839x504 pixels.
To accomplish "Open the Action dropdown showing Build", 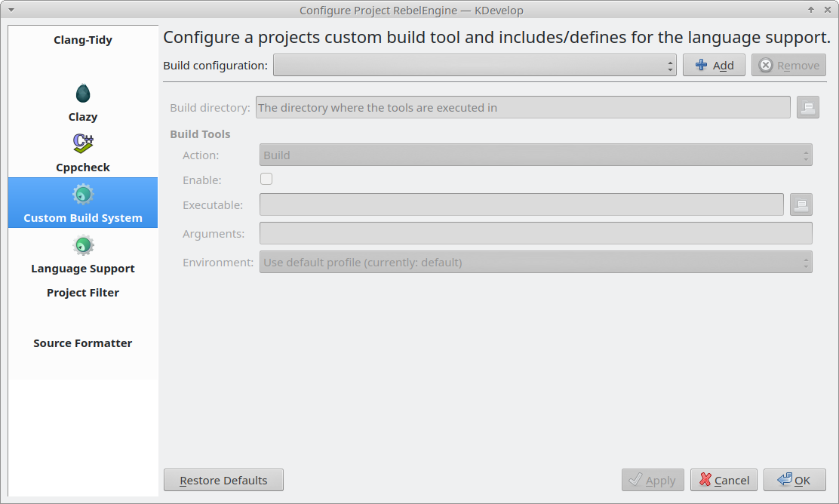I will pos(536,155).
